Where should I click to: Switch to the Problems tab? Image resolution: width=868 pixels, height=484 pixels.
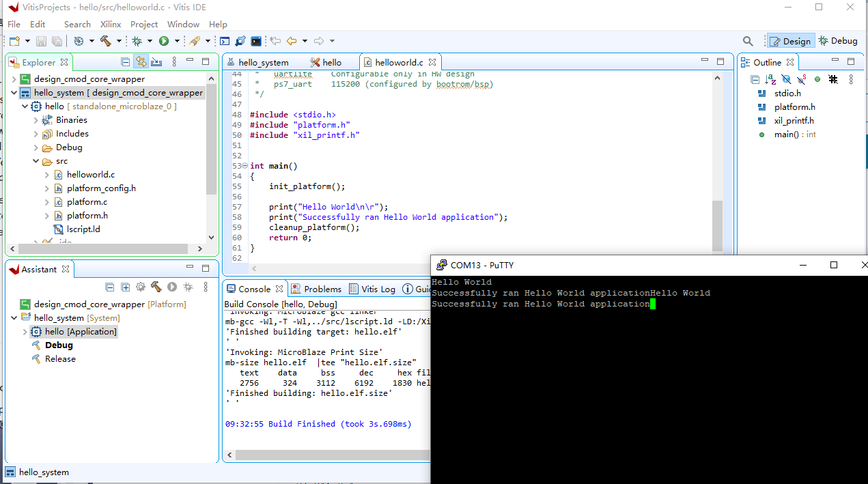pyautogui.click(x=316, y=289)
